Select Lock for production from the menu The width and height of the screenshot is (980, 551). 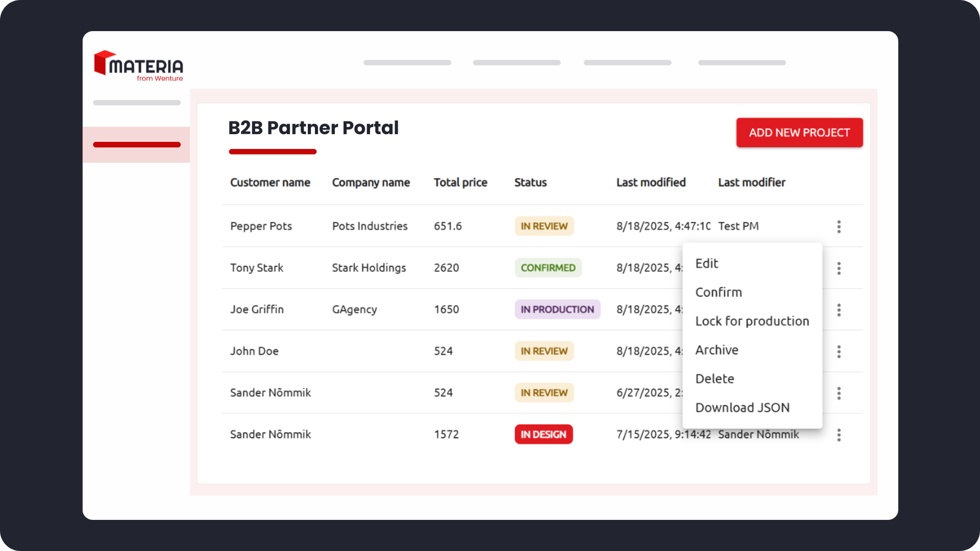point(752,321)
